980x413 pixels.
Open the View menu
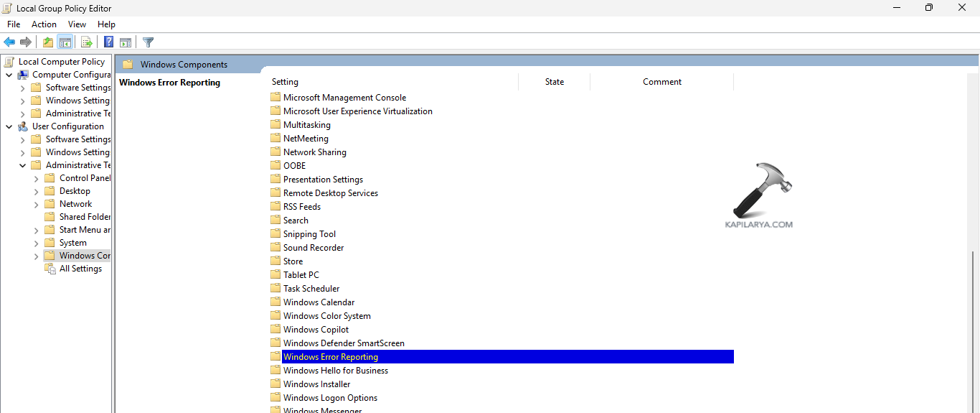(x=77, y=24)
